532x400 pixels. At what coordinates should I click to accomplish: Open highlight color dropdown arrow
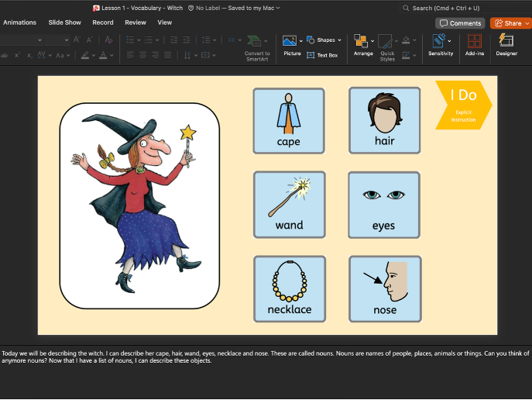pos(93,55)
